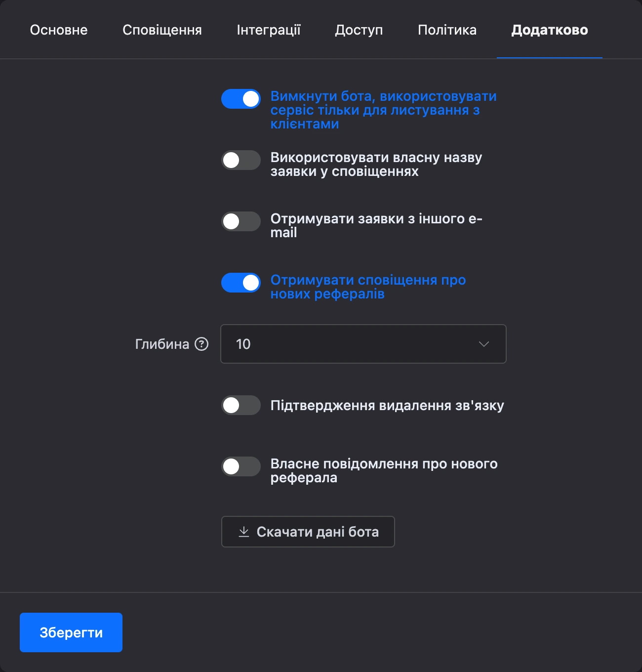Viewport: 642px width, 672px height.
Task: Open the Доступ tab
Action: tap(359, 30)
